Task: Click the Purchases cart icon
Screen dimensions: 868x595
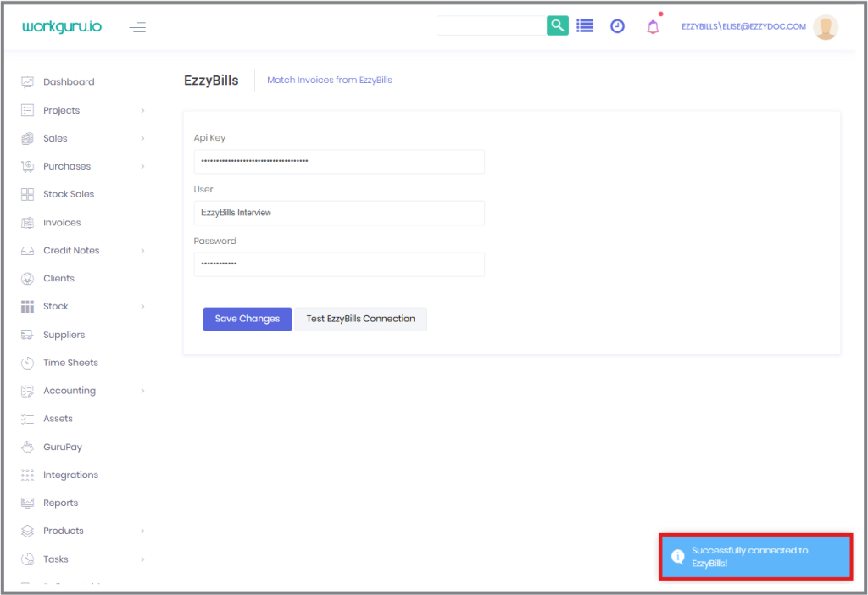Action: [x=27, y=166]
